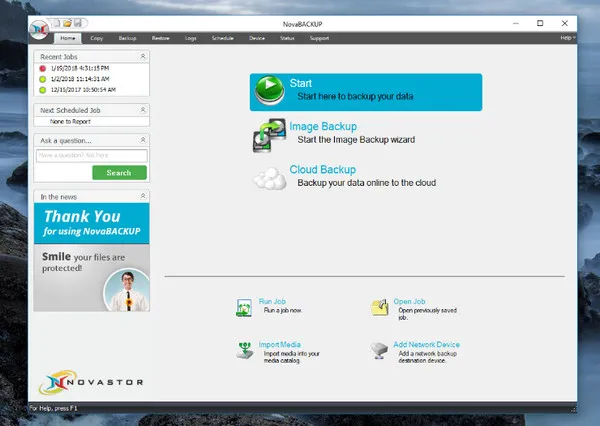Click the Image Backup hard drives icon
The width and height of the screenshot is (600, 426).
[x=269, y=135]
